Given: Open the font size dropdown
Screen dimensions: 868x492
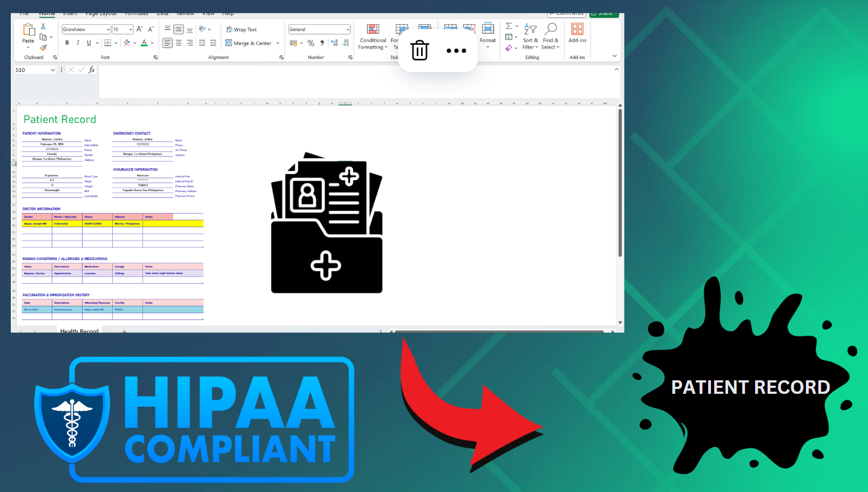Looking at the screenshot, I should (x=131, y=29).
